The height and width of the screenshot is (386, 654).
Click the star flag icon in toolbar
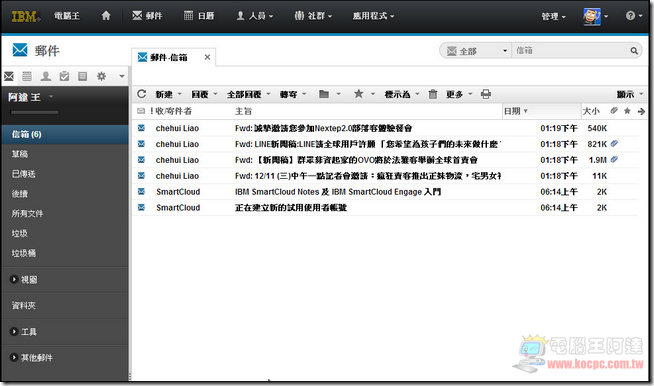tap(358, 94)
